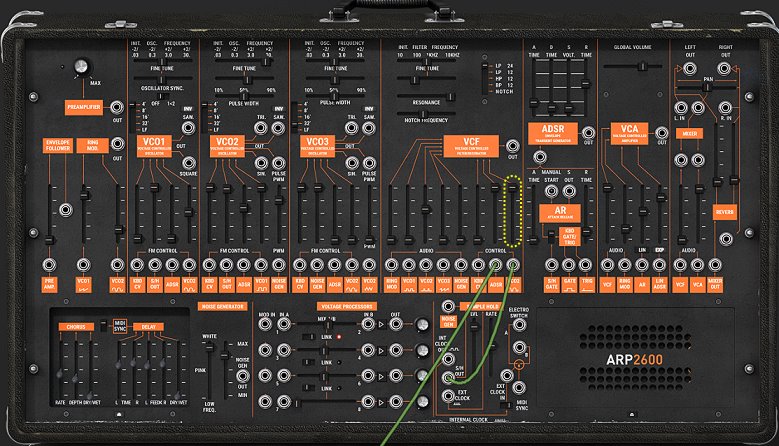Click the R. IN mixer jack
Screen dimensions: 779x446
725,107
